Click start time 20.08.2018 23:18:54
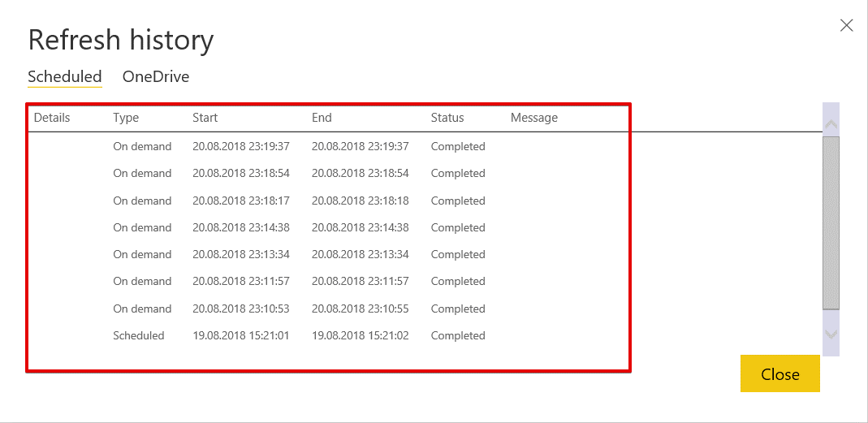The image size is (868, 423). 241,174
